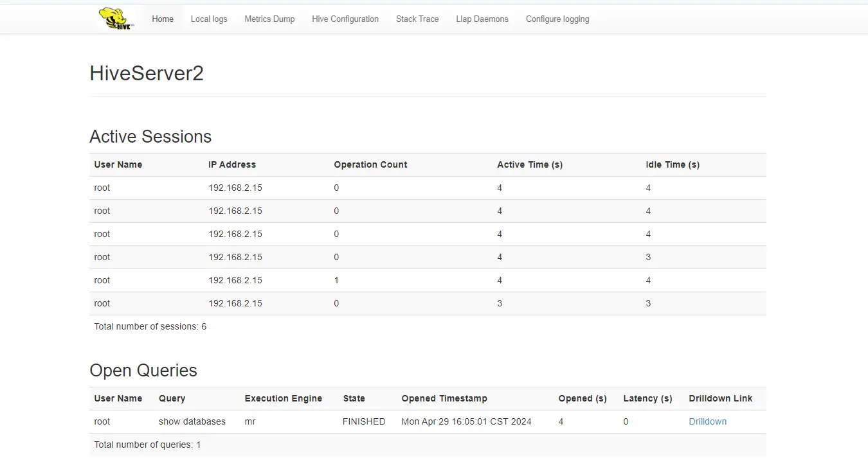Click the Opened Timestamp column header
The width and height of the screenshot is (868, 458).
(444, 399)
